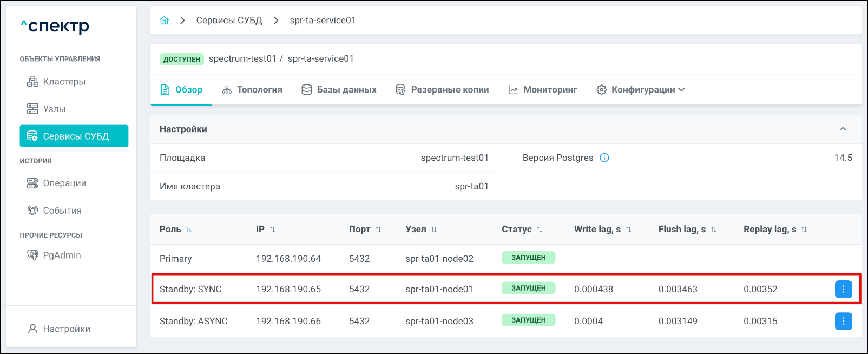This screenshot has width=868, height=354.
Task: Sort nodes by Write lag column
Action: pos(628,230)
